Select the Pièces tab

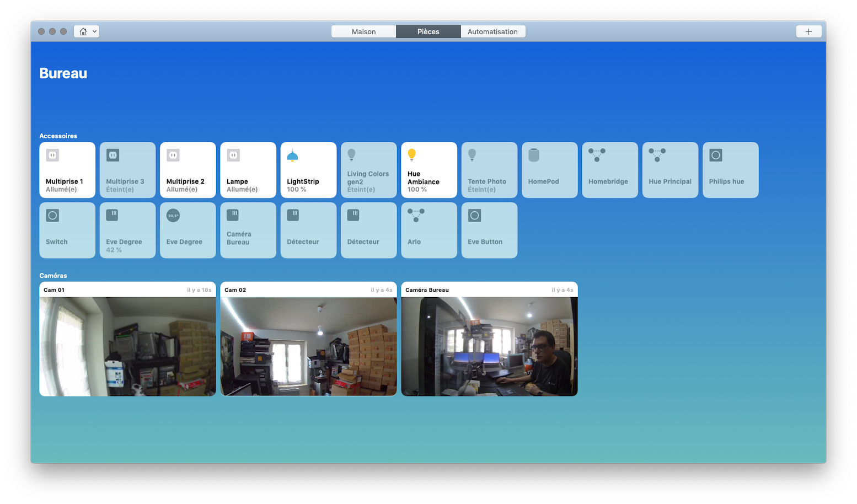coord(428,31)
